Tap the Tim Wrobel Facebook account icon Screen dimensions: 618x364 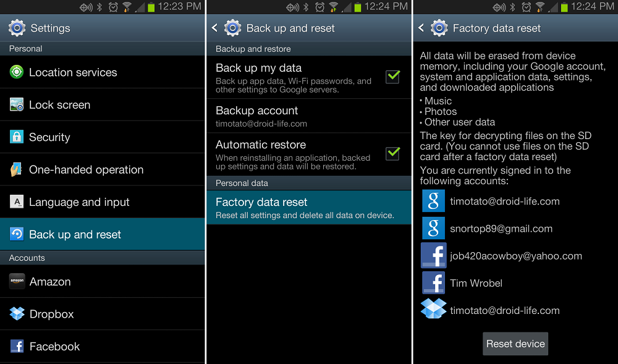point(433,282)
